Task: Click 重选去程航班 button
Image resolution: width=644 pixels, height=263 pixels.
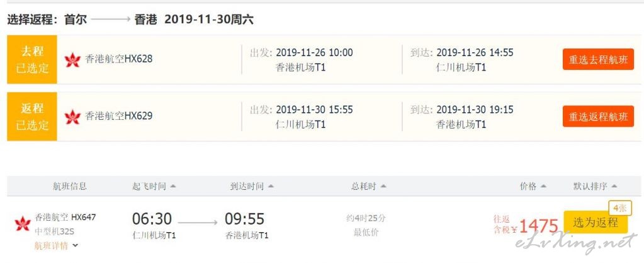Action: (598, 59)
